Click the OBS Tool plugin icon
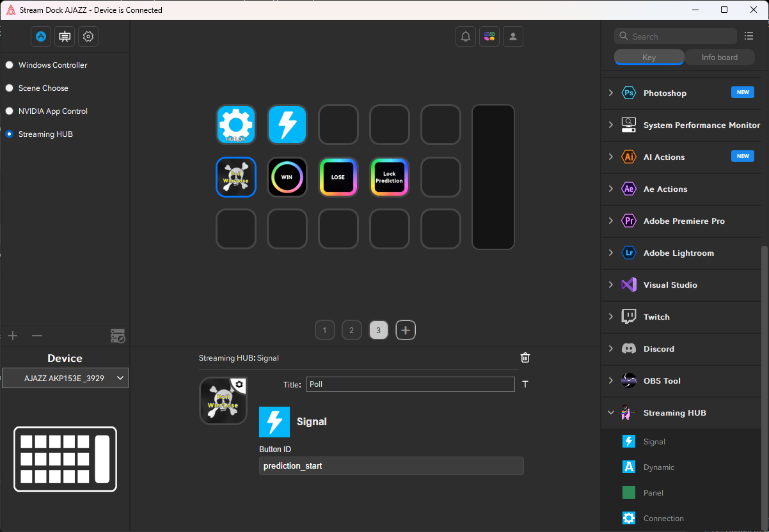 (629, 380)
